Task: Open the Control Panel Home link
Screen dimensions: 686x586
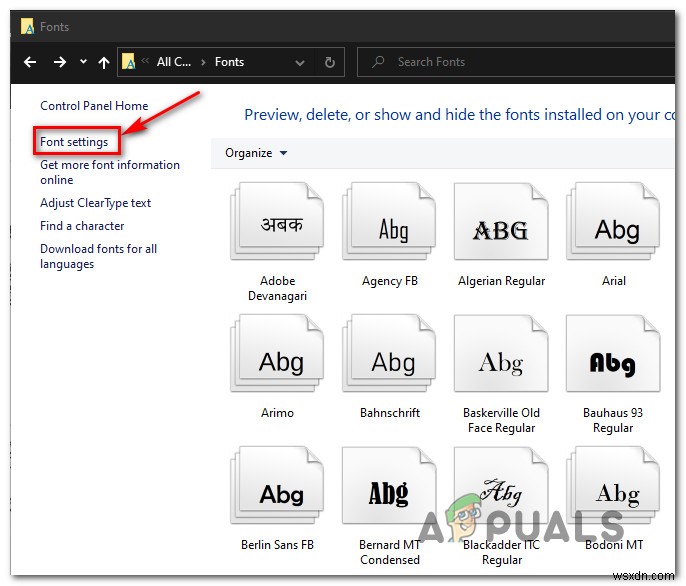Action: (94, 106)
